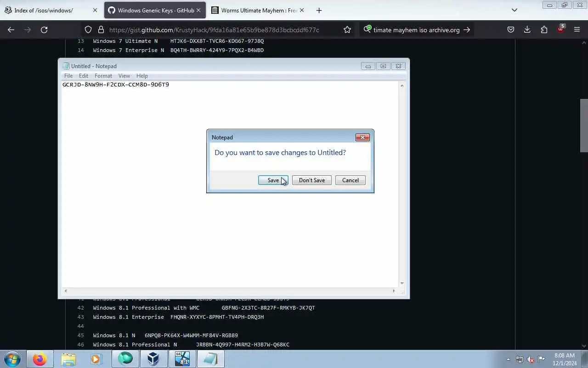Switch to the Index of /isos/windows/ tab

pos(51,10)
